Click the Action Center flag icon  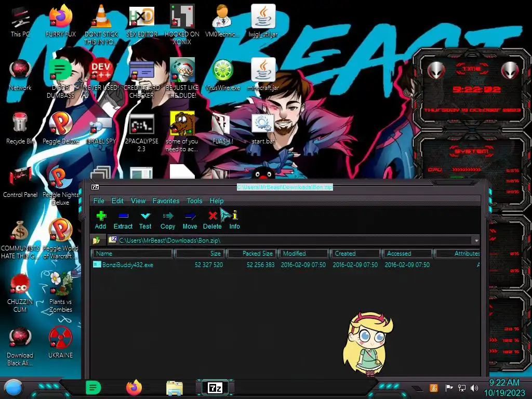pyautogui.click(x=449, y=388)
